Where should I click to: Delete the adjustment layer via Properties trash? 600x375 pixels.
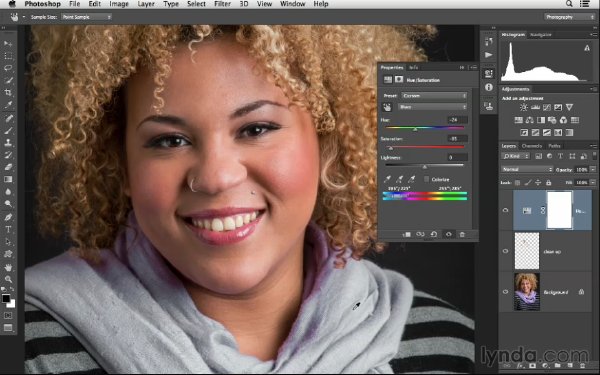[462, 234]
